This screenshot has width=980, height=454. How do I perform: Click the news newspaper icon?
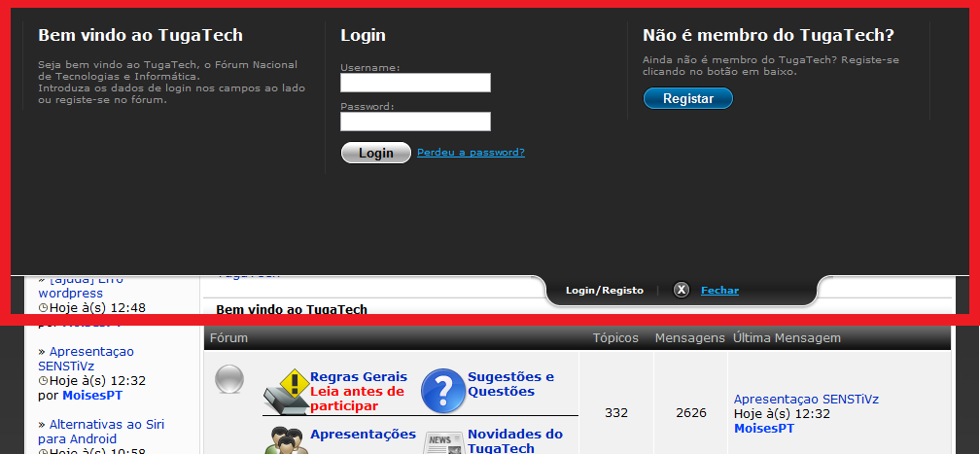[444, 441]
